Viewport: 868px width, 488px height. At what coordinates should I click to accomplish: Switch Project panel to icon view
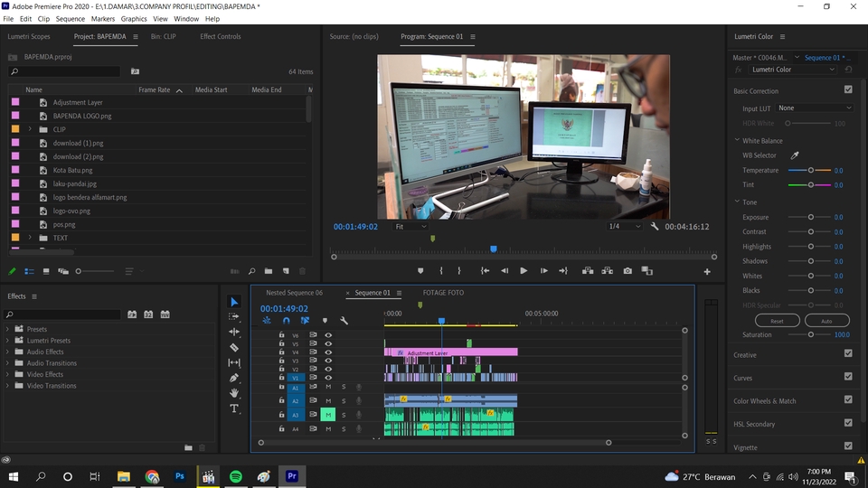46,271
